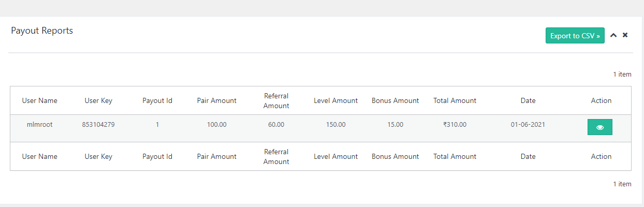Viewport: 644px width, 207px height.
Task: Click the Date header above the data row
Action: [x=528, y=100]
